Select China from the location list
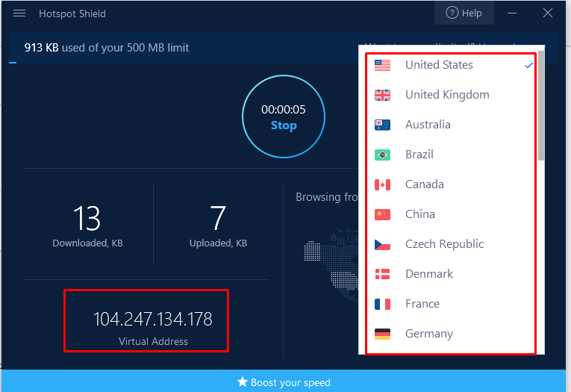Image resolution: width=571 pixels, height=392 pixels. [451, 214]
